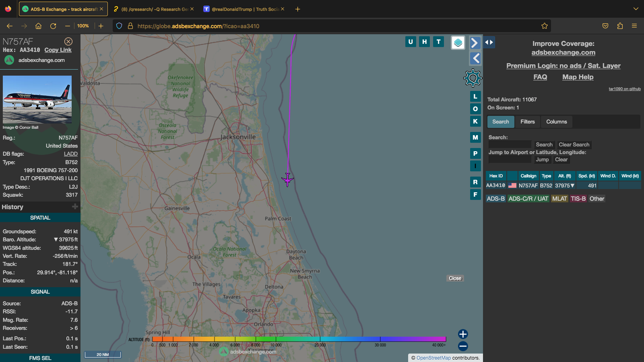
Task: Click the MLAT source legend
Action: 559,199
